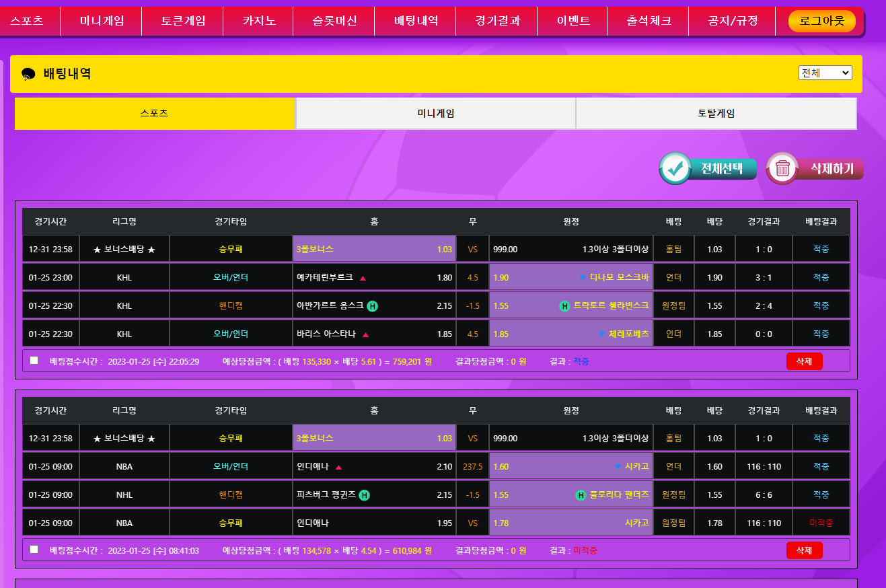Open 카지노 in the top navigation
The image size is (886, 588).
click(x=259, y=21)
